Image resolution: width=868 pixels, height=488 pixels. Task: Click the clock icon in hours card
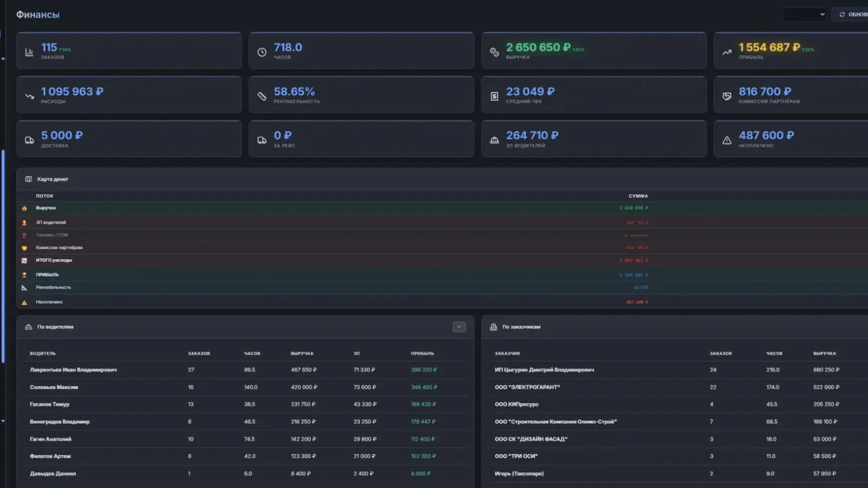[x=262, y=52]
